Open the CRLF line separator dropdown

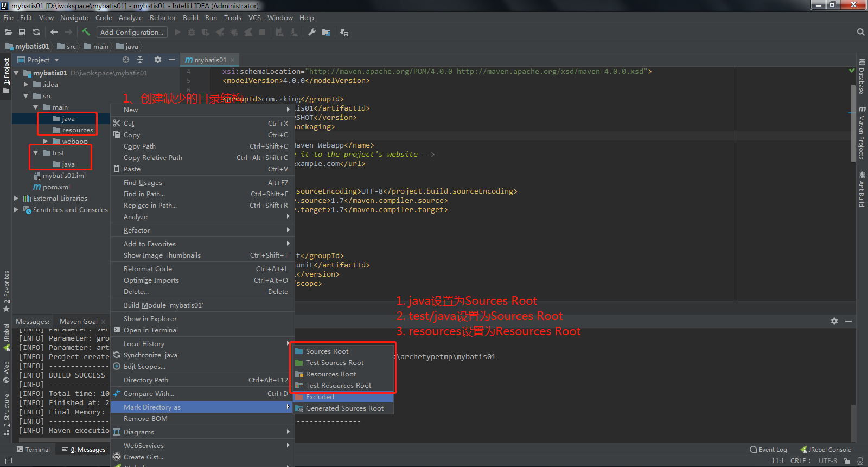click(x=801, y=461)
